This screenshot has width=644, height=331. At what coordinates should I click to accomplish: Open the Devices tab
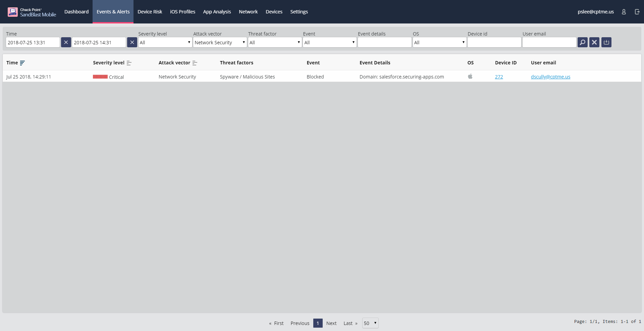pos(274,12)
